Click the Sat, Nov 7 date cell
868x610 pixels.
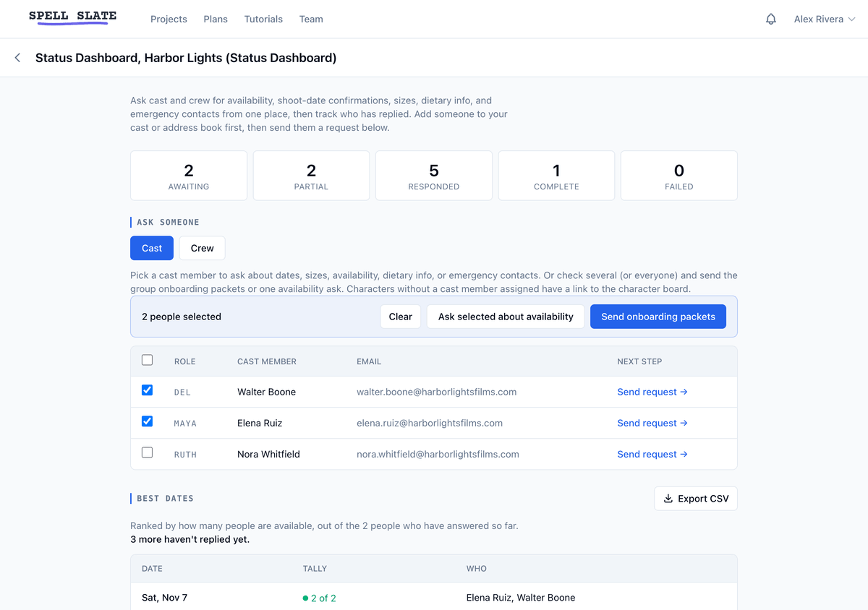tap(164, 598)
